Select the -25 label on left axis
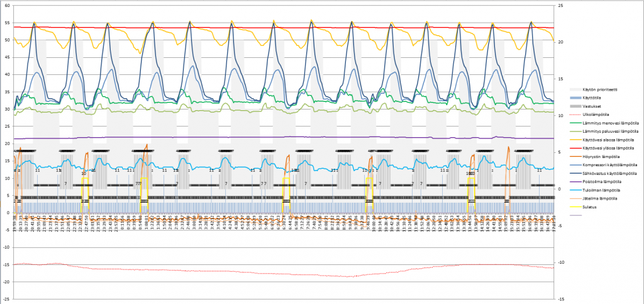 (6, 299)
